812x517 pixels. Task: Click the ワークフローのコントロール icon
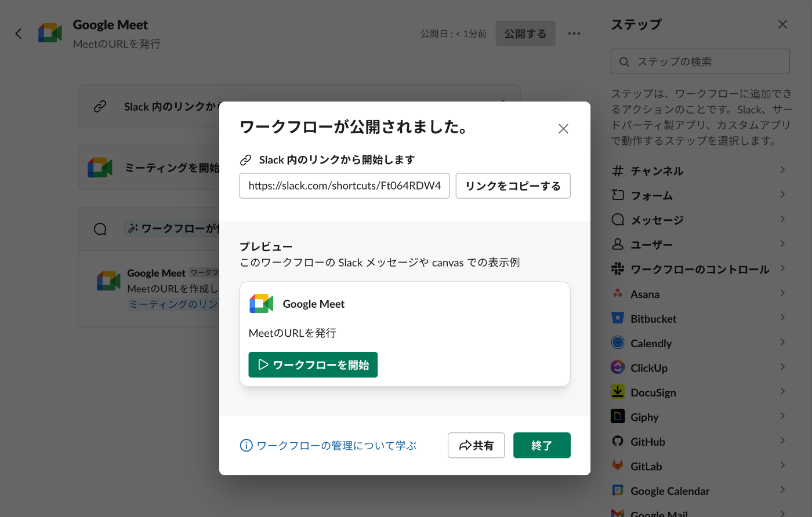(x=618, y=268)
